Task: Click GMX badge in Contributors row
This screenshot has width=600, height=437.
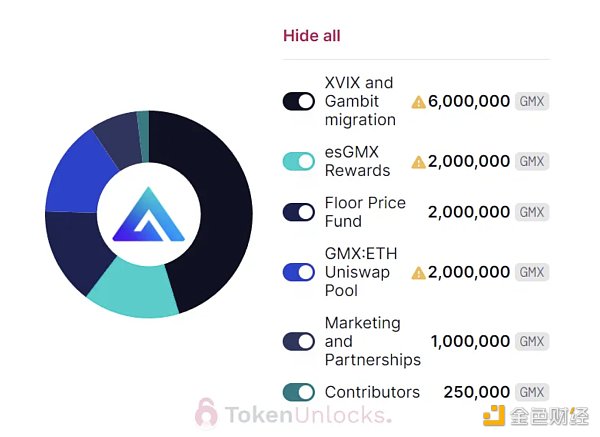Action: click(532, 392)
